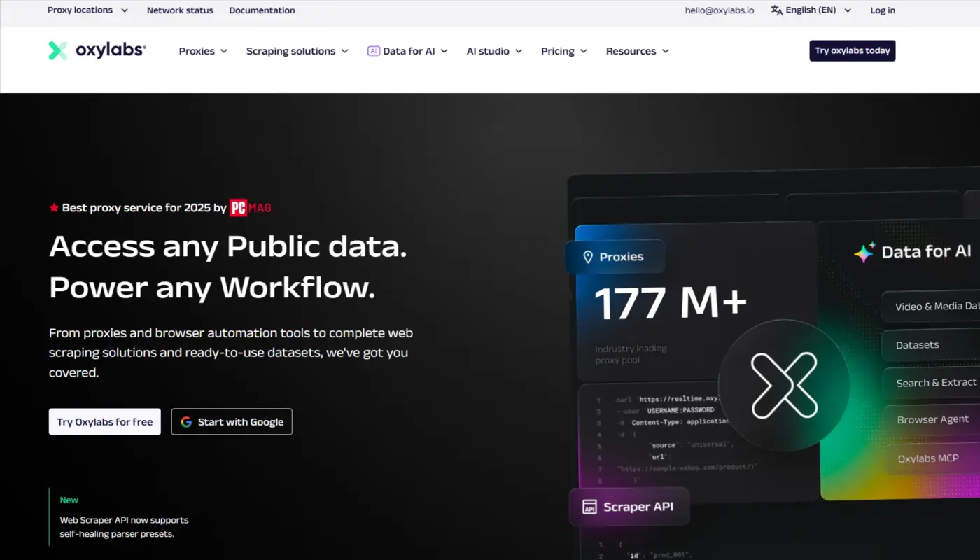The width and height of the screenshot is (980, 560).
Task: Click the Try oxylabs today button
Action: coord(852,50)
